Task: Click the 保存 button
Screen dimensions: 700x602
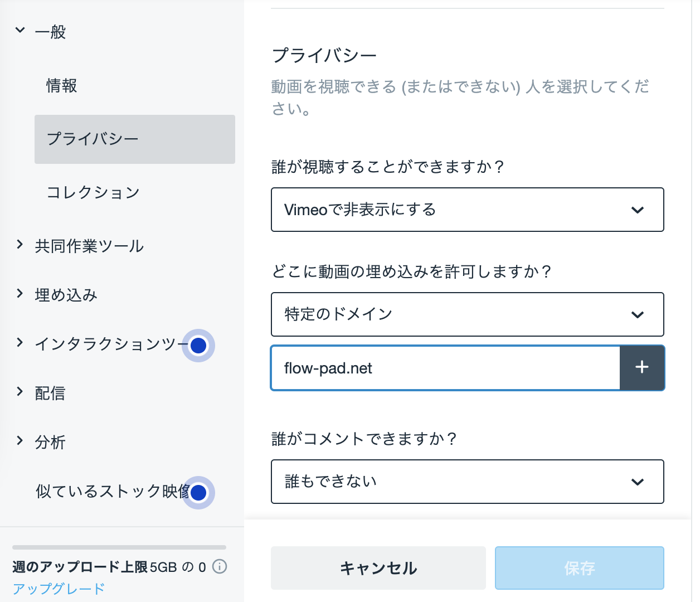Action: click(x=580, y=568)
